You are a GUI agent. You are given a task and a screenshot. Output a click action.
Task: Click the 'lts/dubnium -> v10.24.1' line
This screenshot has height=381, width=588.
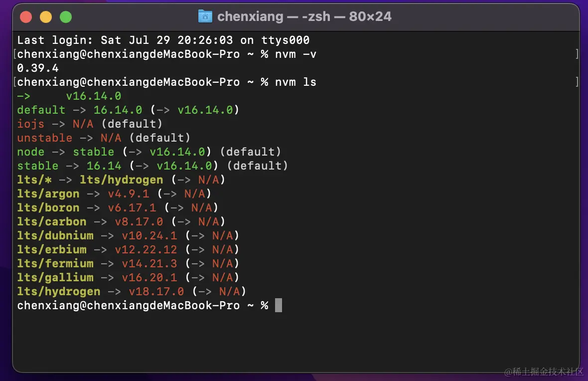(128, 235)
